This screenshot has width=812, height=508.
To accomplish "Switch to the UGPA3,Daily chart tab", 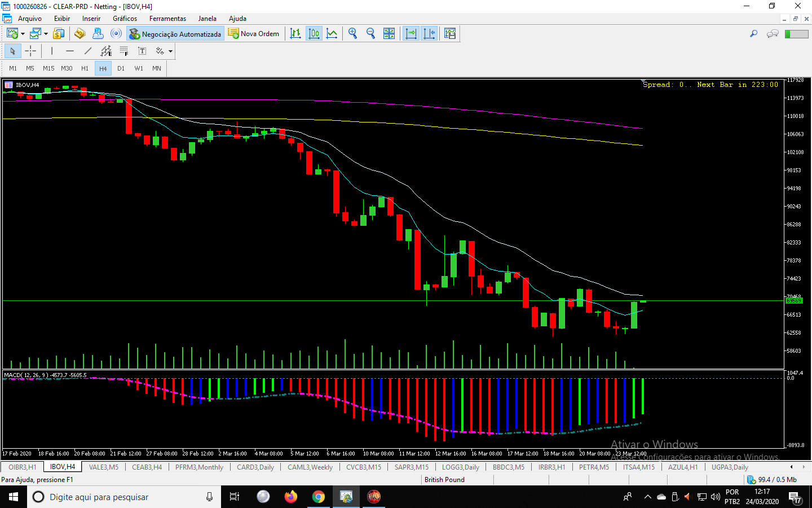I will click(x=730, y=467).
